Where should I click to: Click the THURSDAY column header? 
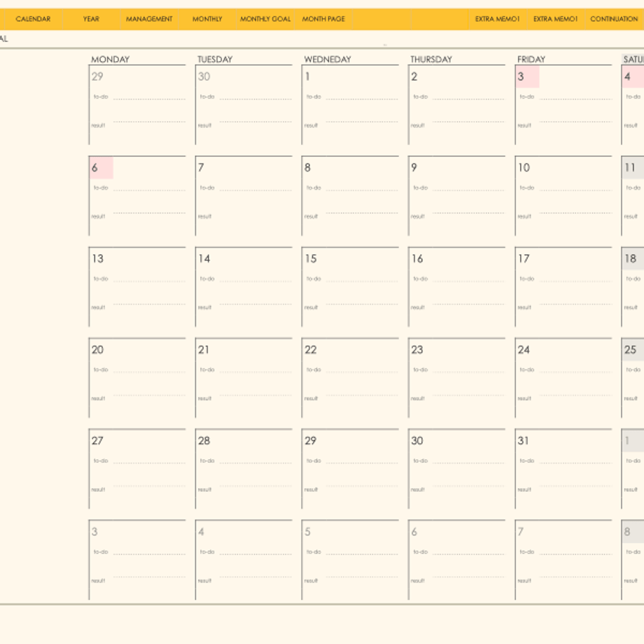430,59
